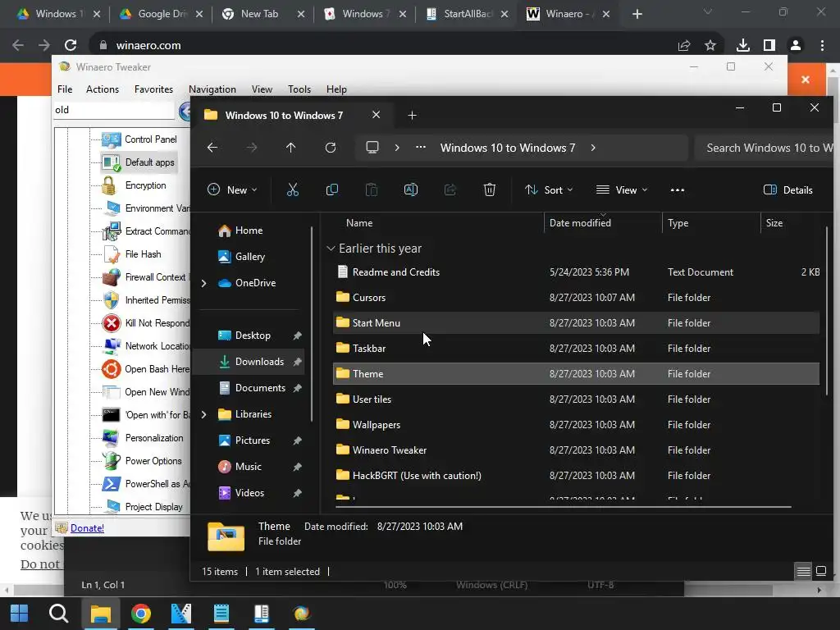Open the Tools menu in Winaero Tweaker

point(299,89)
